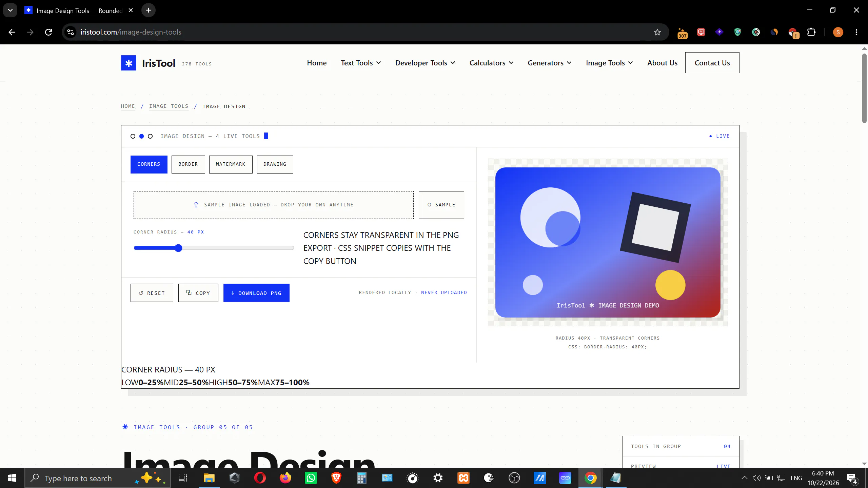Open the Extensions puzzle icon
Image resolution: width=868 pixels, height=488 pixels.
811,32
